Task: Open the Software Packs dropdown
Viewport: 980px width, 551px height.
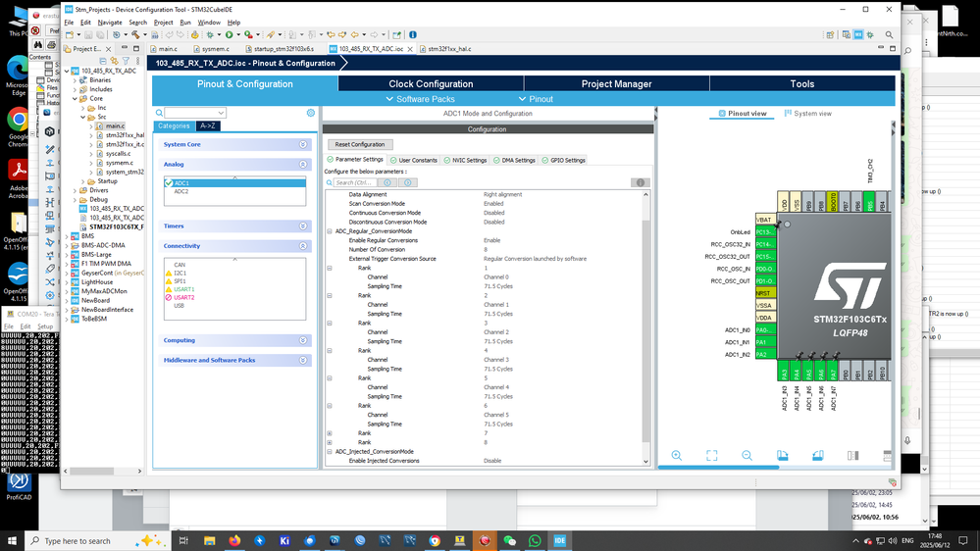Action: 420,99
